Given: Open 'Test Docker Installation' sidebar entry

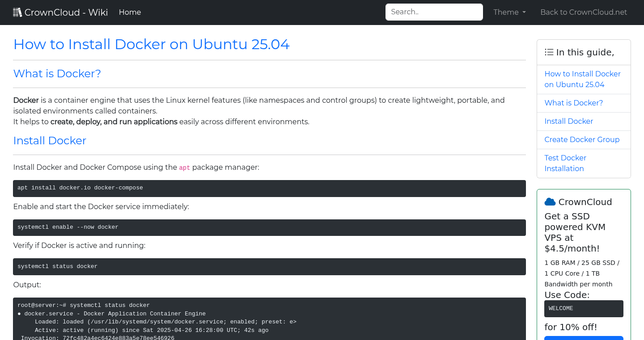Looking at the screenshot, I should point(565,163).
